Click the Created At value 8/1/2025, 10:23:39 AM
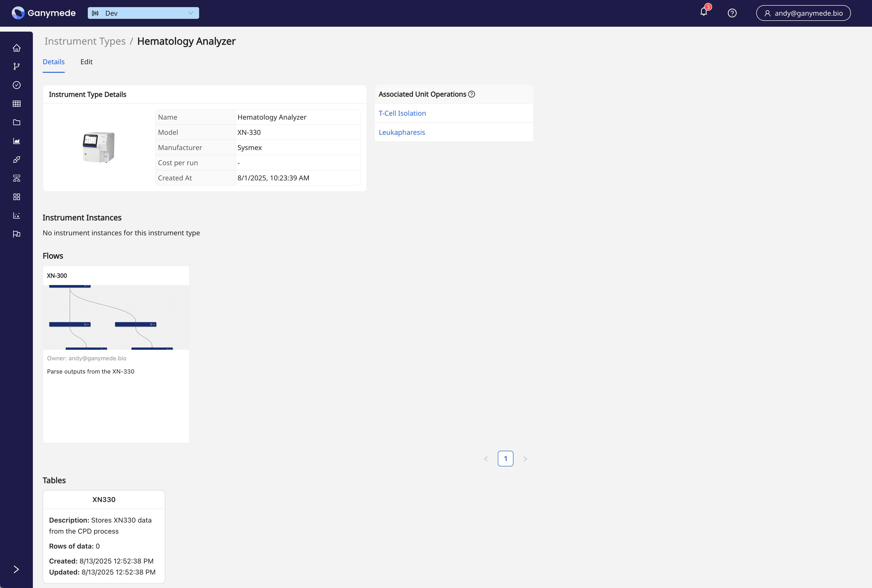Screen dimensions: 872x588 pyautogui.click(x=273, y=178)
